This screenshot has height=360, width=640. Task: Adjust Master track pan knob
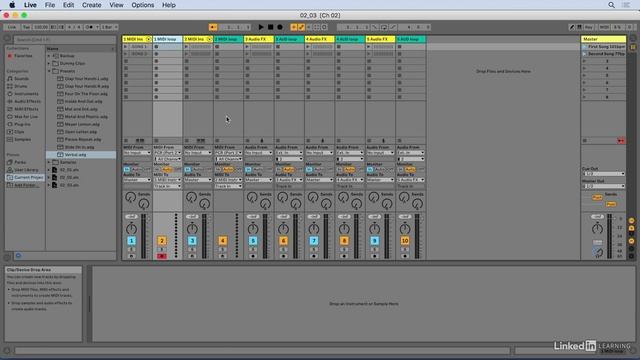pyautogui.click(x=597, y=229)
